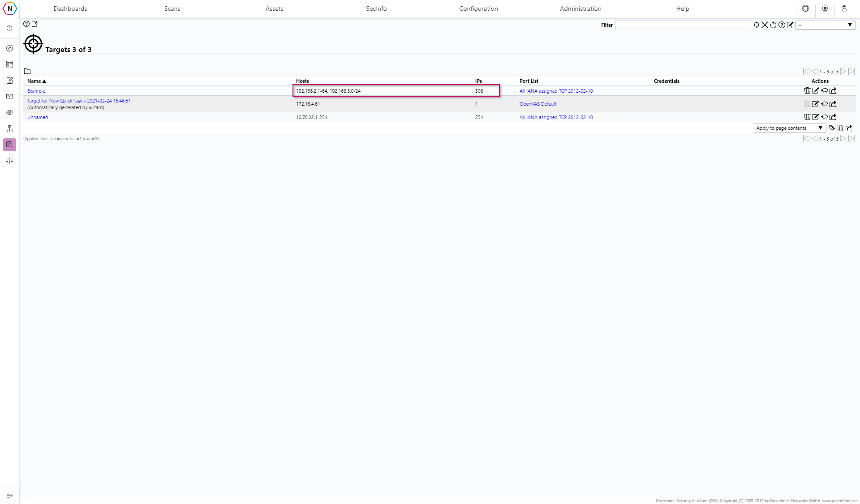Click into the Filter text field
The width and height of the screenshot is (860, 504).
(x=683, y=25)
